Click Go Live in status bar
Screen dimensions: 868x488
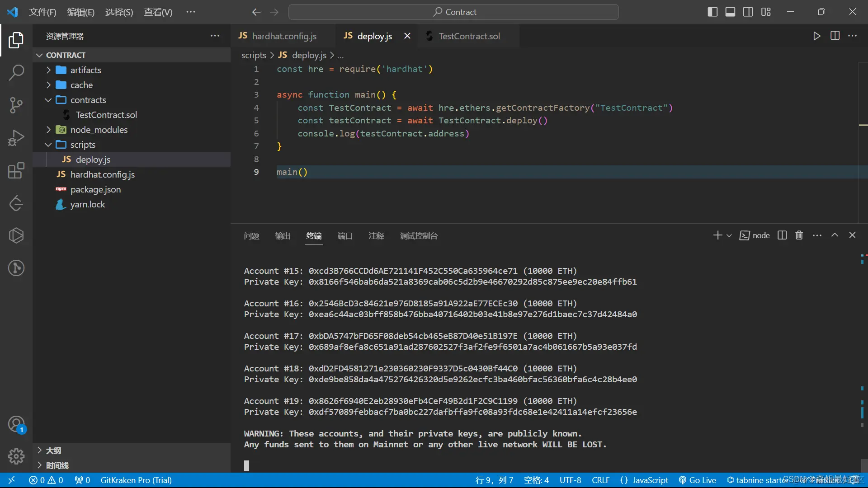[x=698, y=480]
